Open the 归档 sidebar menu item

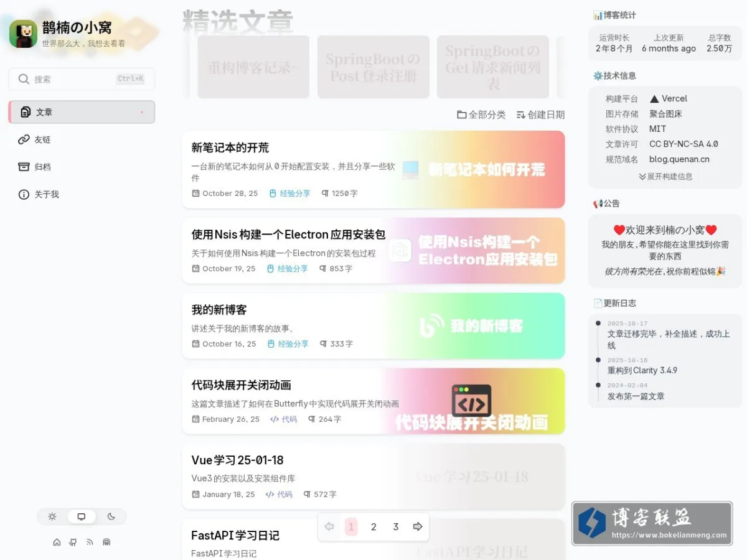pos(82,167)
